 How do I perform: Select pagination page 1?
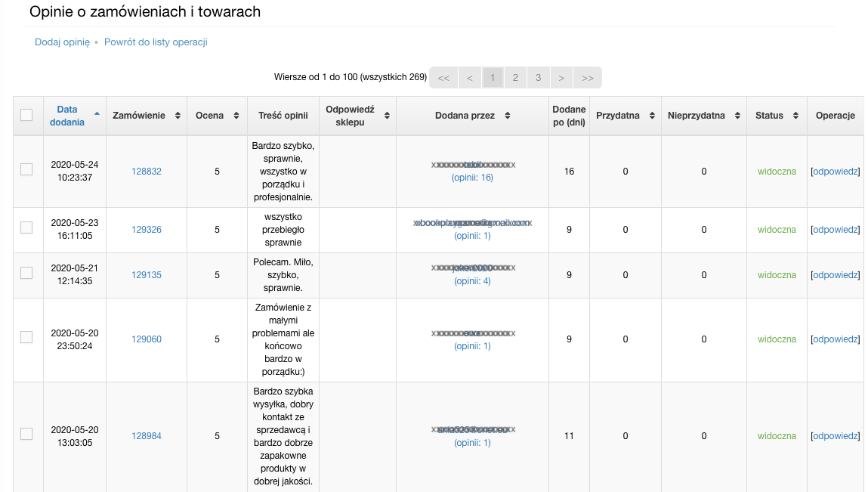click(x=493, y=78)
